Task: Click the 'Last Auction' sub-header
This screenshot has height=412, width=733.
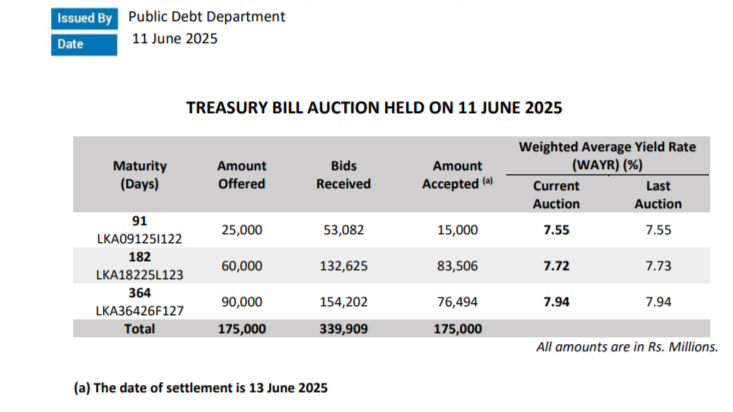Action: point(658,195)
